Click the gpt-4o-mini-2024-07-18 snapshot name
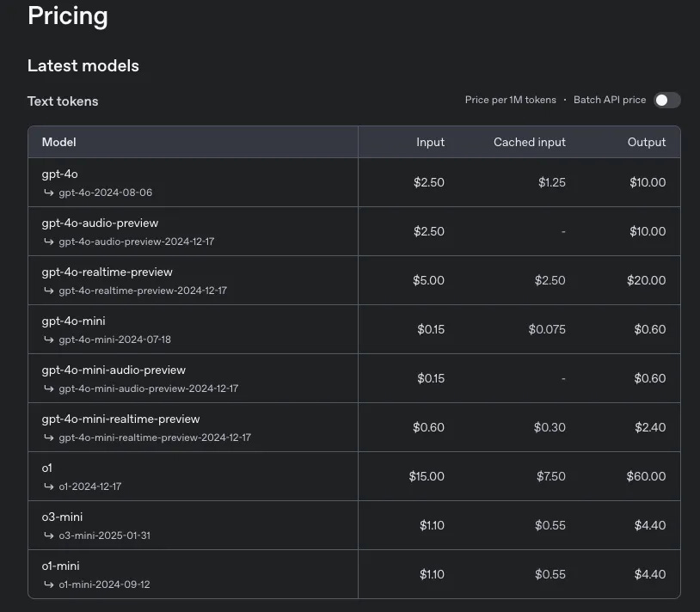 coord(114,340)
